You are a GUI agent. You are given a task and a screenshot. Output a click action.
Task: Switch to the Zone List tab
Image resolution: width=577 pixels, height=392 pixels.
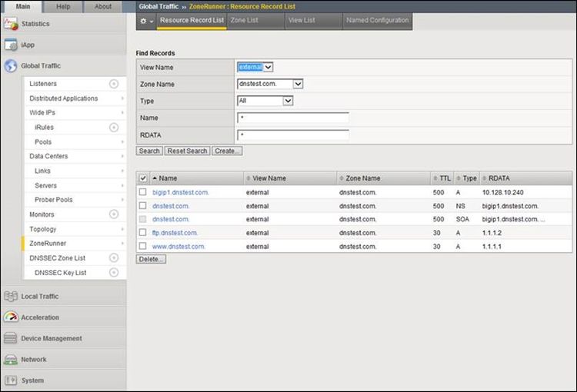243,21
